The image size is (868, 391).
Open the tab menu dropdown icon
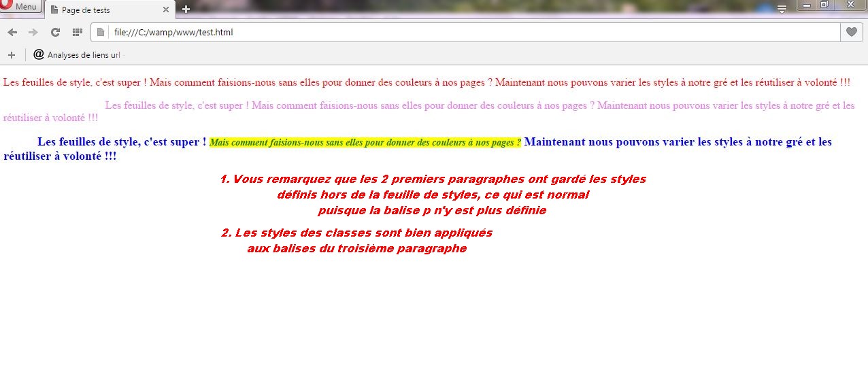click(782, 9)
